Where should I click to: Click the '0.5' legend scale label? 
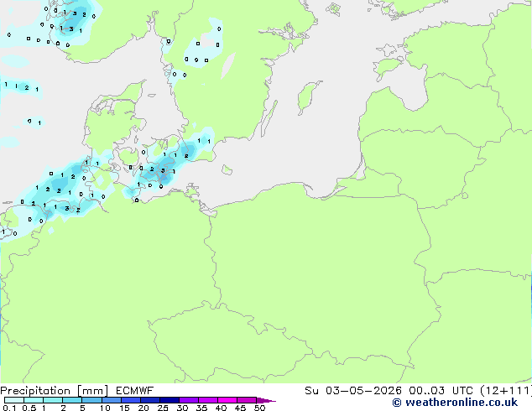(29, 408)
